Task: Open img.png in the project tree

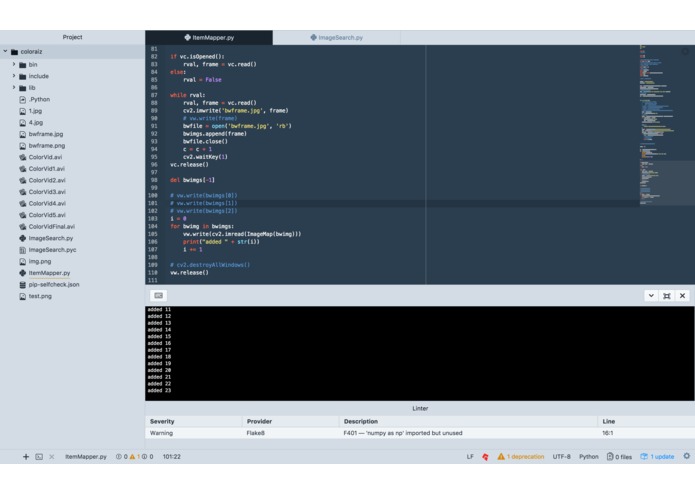Action: 39,261
